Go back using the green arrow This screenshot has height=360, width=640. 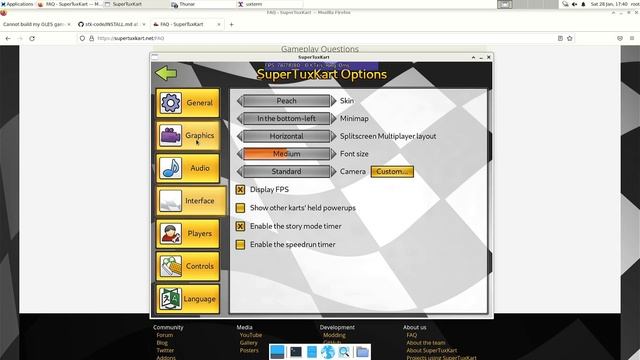(166, 73)
